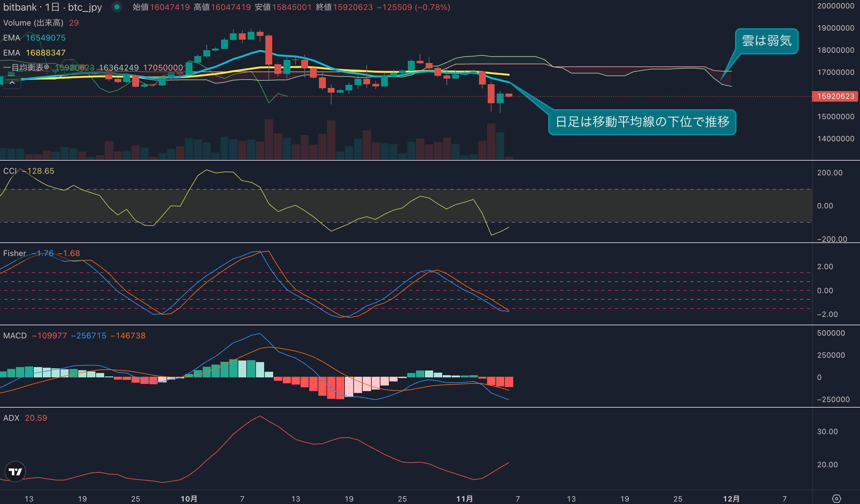
Task: Select the 日足は移動平均線の下位で推移 callout
Action: pyautogui.click(x=642, y=122)
